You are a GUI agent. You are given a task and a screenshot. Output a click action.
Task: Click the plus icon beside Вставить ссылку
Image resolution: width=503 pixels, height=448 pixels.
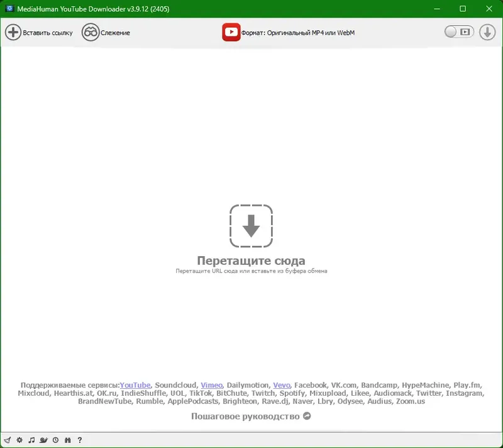tap(13, 32)
